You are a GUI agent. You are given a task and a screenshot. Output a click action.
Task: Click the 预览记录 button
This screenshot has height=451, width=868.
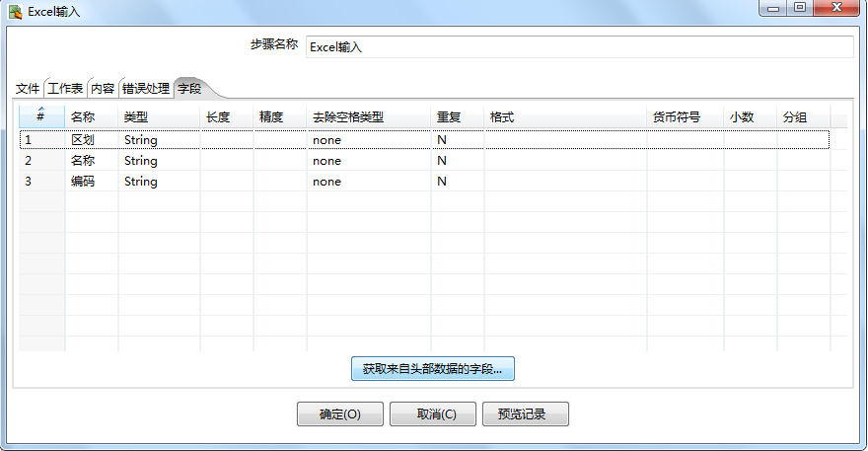coord(526,413)
